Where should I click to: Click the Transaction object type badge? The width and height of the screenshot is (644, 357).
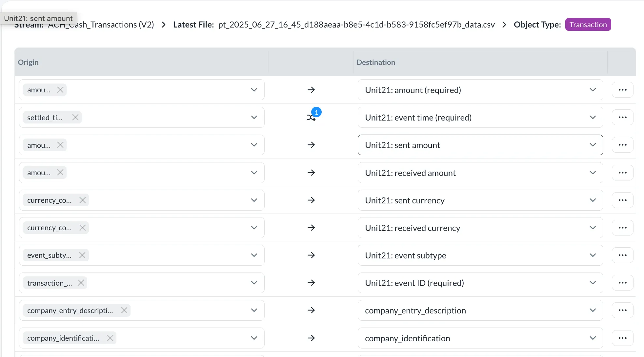588,25
